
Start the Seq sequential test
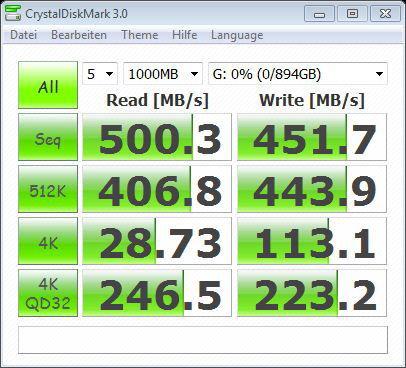48,137
